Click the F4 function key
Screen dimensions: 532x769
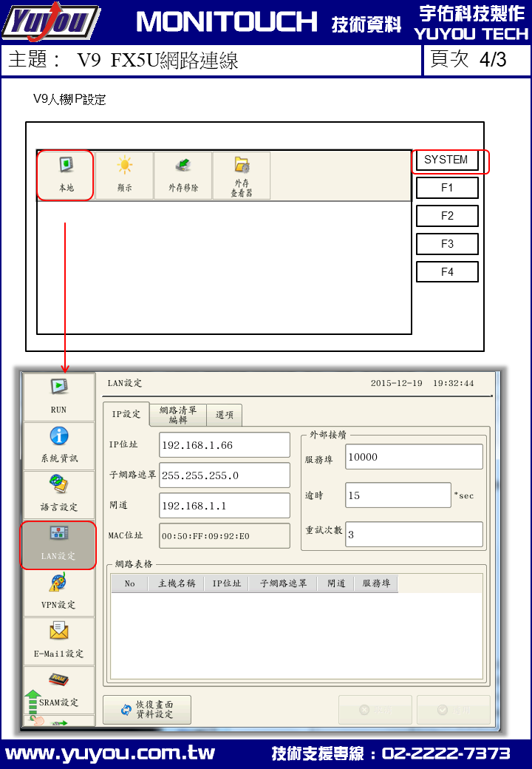tap(447, 271)
